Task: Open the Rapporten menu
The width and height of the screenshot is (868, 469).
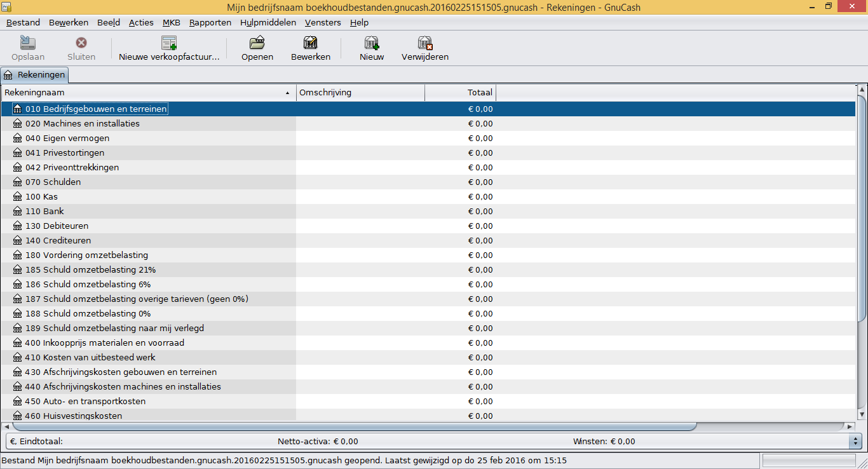Action: [x=210, y=22]
